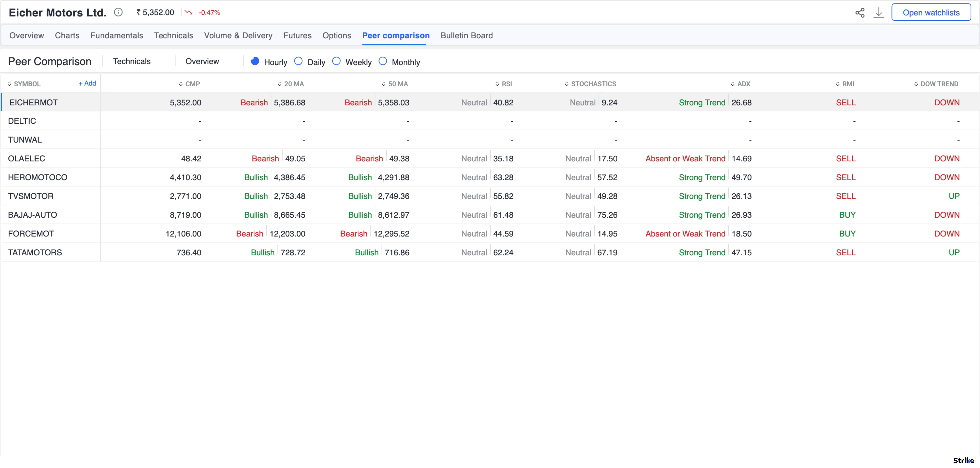Sort by SYMBOL column
The width and height of the screenshot is (980, 468).
(24, 84)
